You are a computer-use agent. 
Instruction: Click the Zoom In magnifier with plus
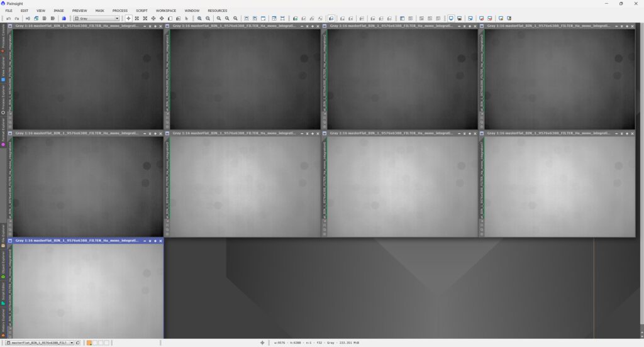tap(199, 18)
